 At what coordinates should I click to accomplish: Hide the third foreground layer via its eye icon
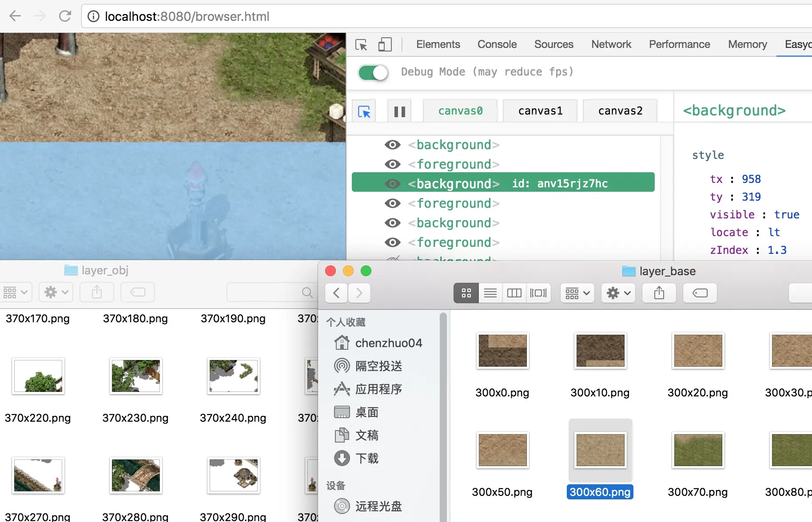392,242
